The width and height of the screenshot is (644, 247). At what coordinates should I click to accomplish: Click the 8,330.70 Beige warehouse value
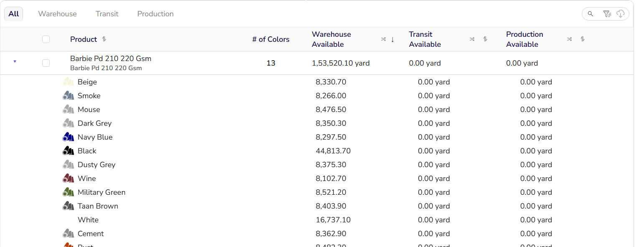331,82
